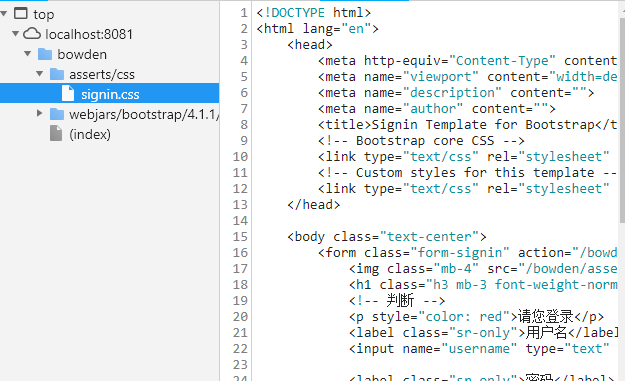Collapse the localhost:8081 node arrow

15,34
